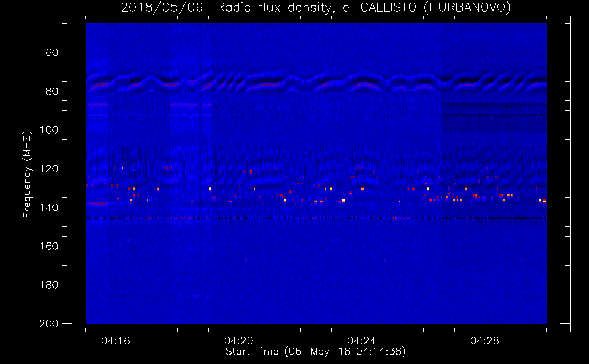Click the 200 frequency tick label
This screenshot has height=364, width=589.
click(x=49, y=324)
